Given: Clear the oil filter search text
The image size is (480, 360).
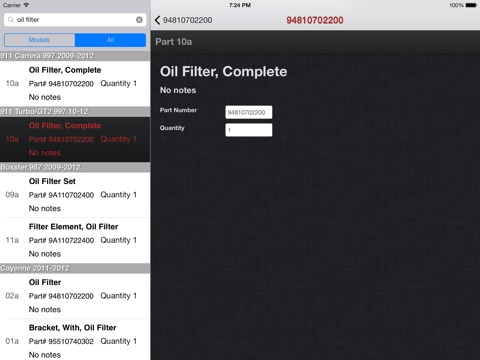Looking at the screenshot, I should (139, 20).
